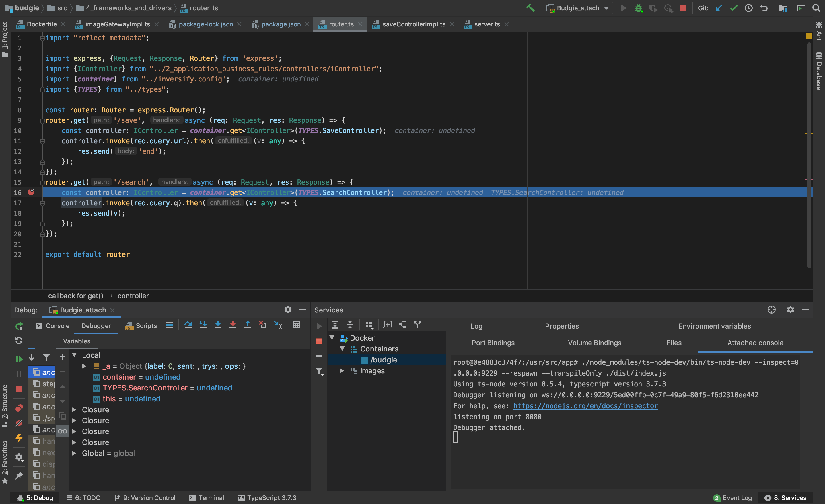825x504 pixels.
Task: Follow the nodejs.org inspector help link
Action: 585,406
